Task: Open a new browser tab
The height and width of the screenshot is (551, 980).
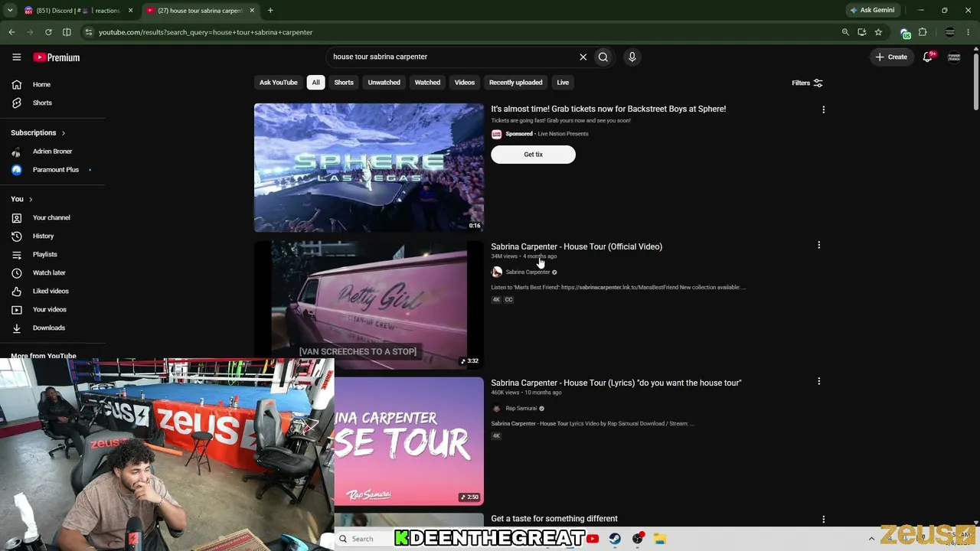Action: [x=270, y=11]
